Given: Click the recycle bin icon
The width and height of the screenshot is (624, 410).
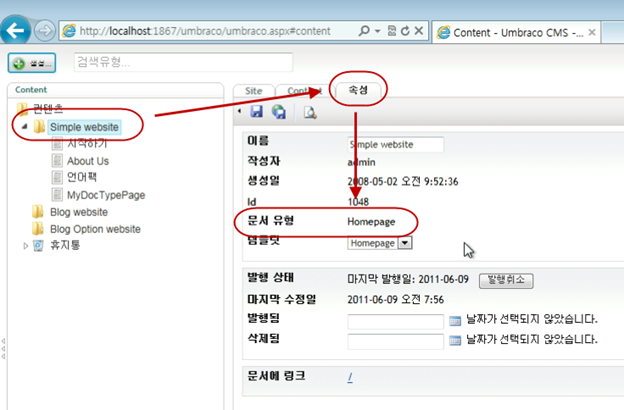Looking at the screenshot, I should point(38,246).
